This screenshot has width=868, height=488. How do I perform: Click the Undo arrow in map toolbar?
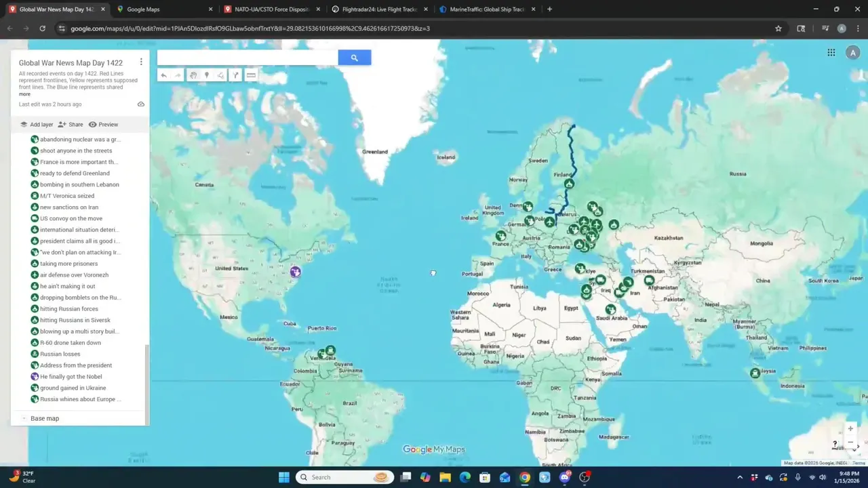tap(163, 75)
